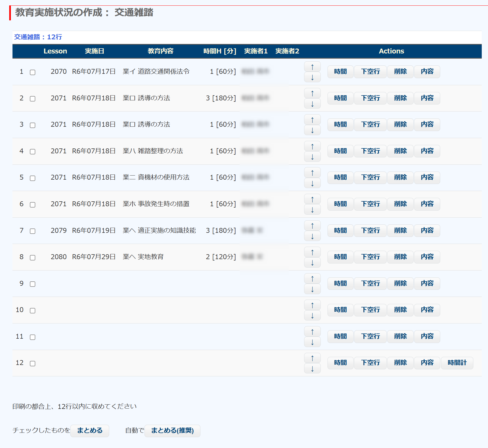Move row 1 down with arrow

[312, 77]
